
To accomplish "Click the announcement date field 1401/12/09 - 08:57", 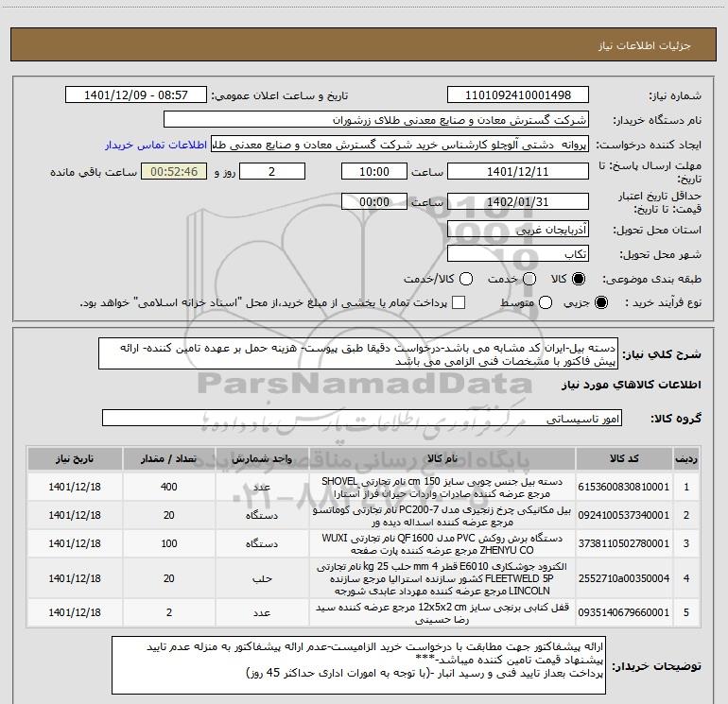I will tap(135, 95).
